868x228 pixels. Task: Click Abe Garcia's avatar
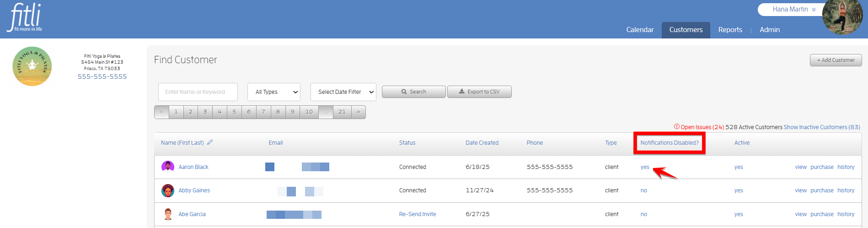[x=168, y=214]
